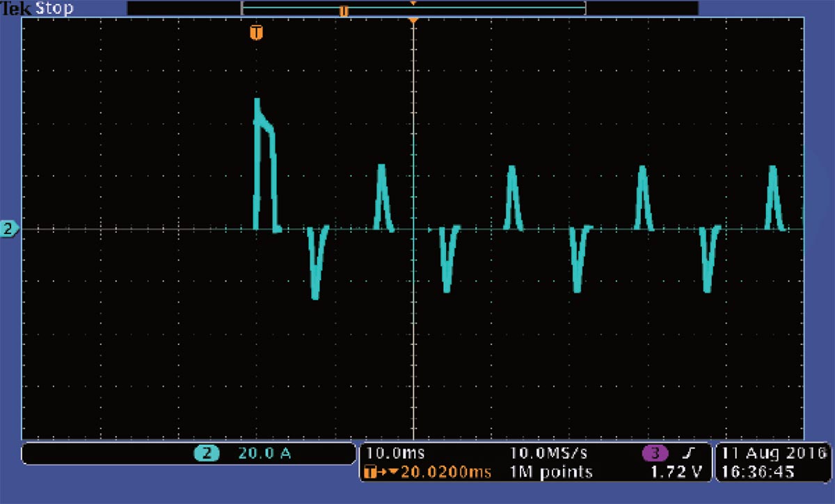Open the 1M points record length setting
Screen dimensions: 835x504
coord(551,473)
